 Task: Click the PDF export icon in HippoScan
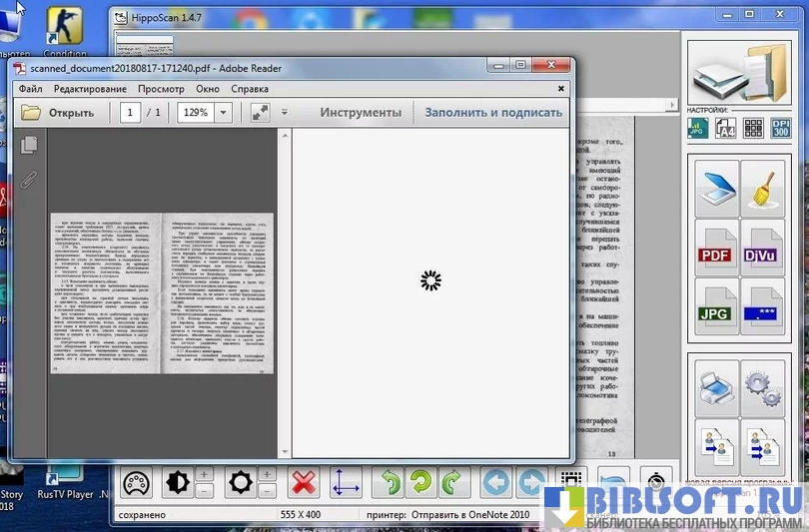[715, 247]
